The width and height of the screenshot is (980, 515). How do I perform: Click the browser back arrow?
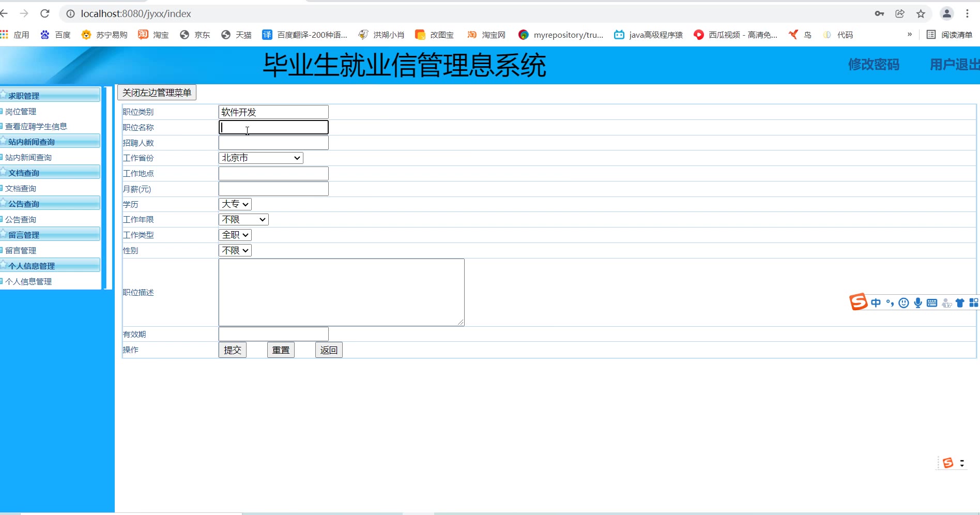[x=4, y=13]
